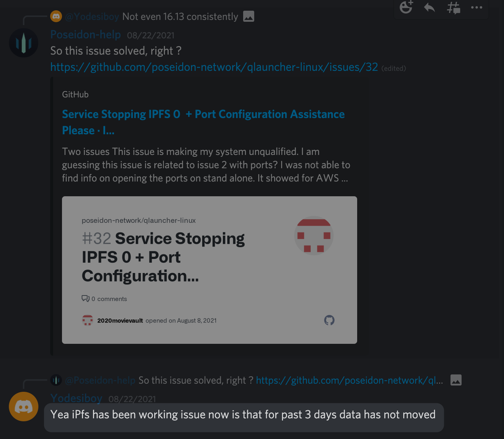Viewport: 504px width, 439px height.
Task: Open the qlauncher-linux issues/32 GitHub link
Action: point(214,67)
